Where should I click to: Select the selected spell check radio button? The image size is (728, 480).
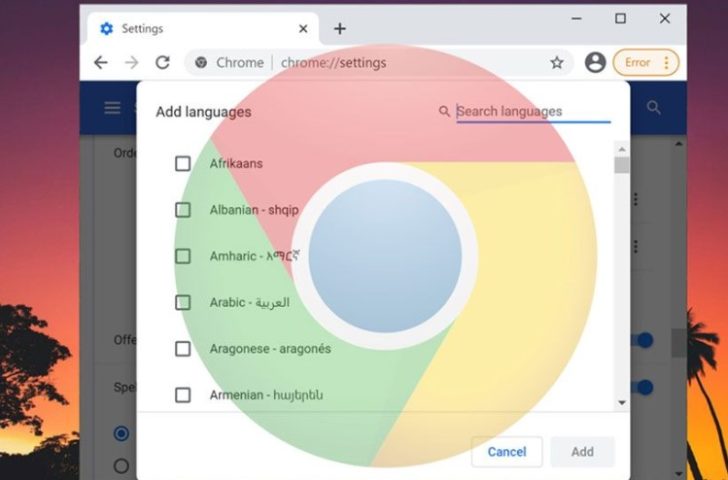[122, 434]
